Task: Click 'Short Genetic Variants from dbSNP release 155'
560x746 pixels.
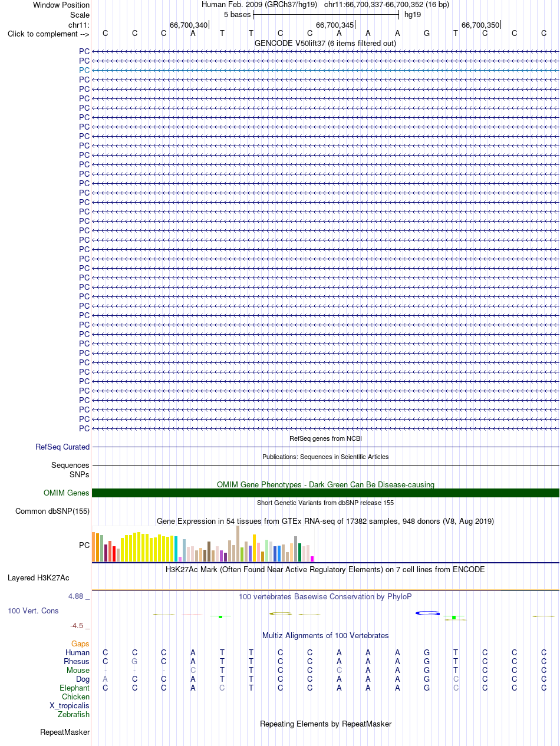Action: tap(325, 503)
